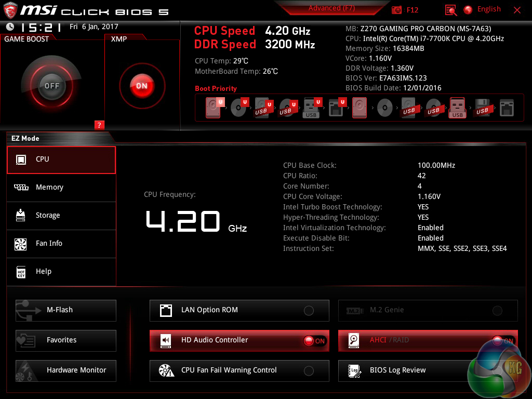532x399 pixels.
Task: Take a screenshot with the F12 camera icon
Action: click(396, 10)
